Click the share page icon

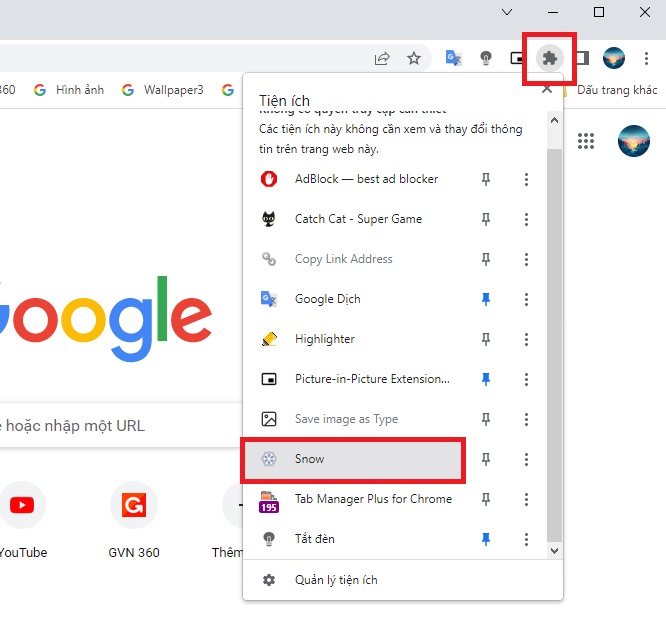pyautogui.click(x=382, y=58)
